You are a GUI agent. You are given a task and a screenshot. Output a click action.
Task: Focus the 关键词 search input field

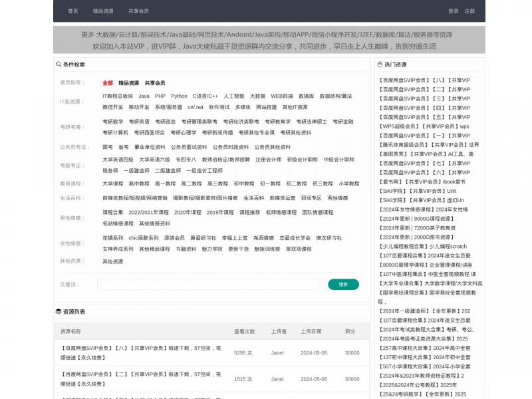208,285
